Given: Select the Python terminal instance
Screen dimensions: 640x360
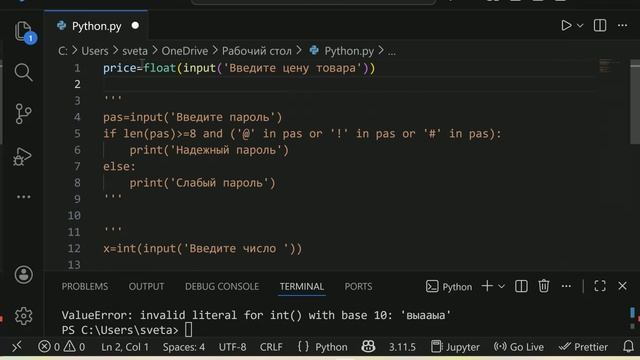Looking at the screenshot, I should (449, 287).
